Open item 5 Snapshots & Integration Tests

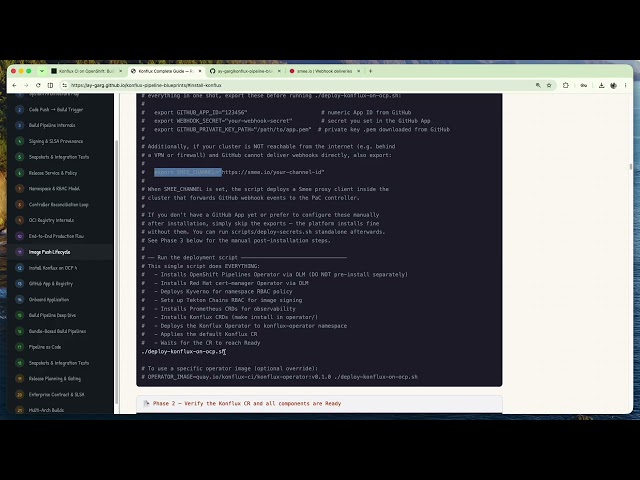click(58, 157)
